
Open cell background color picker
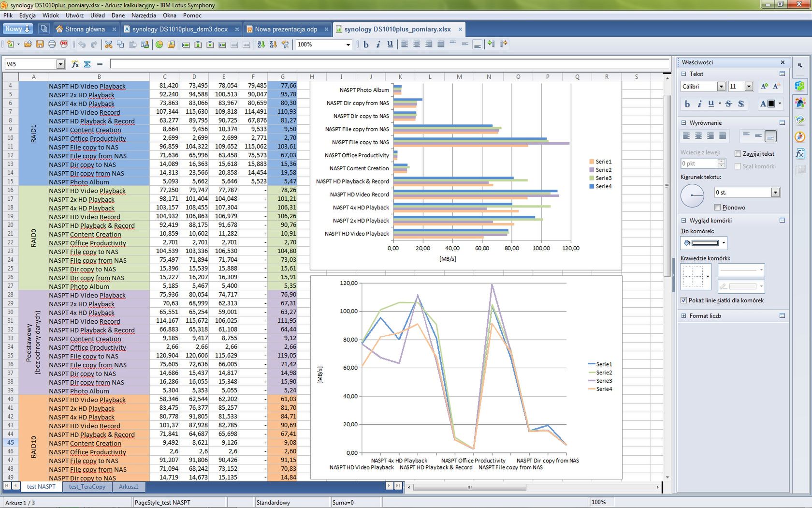coord(704,243)
